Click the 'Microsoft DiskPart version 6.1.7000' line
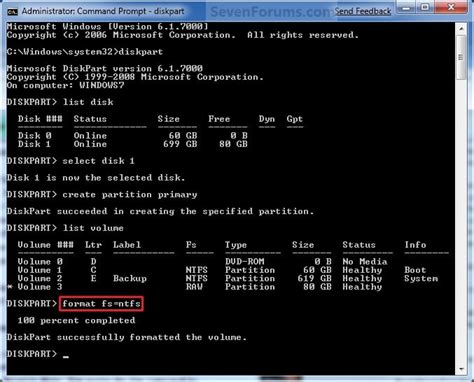This screenshot has width=474, height=382. [105, 69]
